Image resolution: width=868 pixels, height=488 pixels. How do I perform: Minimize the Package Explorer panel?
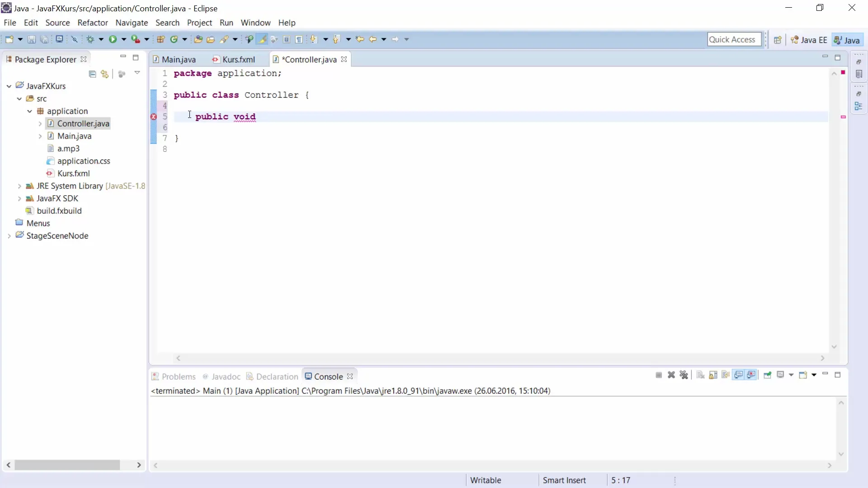tap(123, 57)
